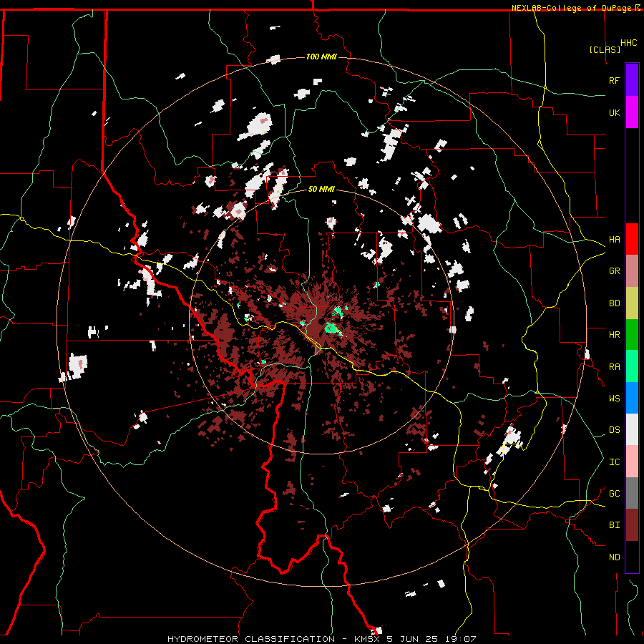The image size is (644, 644).
Task: Click the HA red legend swatch
Action: tap(632, 239)
